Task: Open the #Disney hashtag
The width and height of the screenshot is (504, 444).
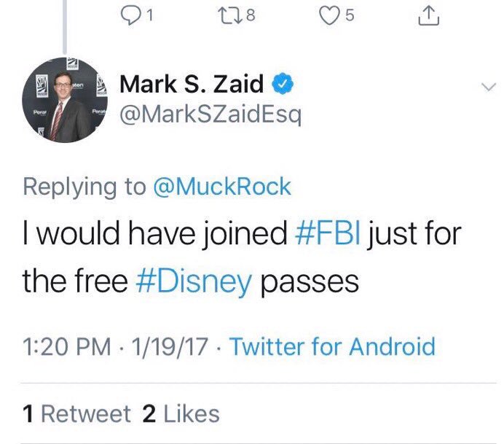Action: pos(192,280)
